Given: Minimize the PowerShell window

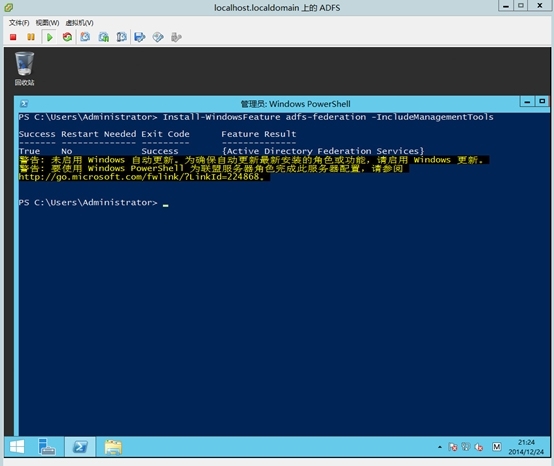Looking at the screenshot, I should pos(527,102).
